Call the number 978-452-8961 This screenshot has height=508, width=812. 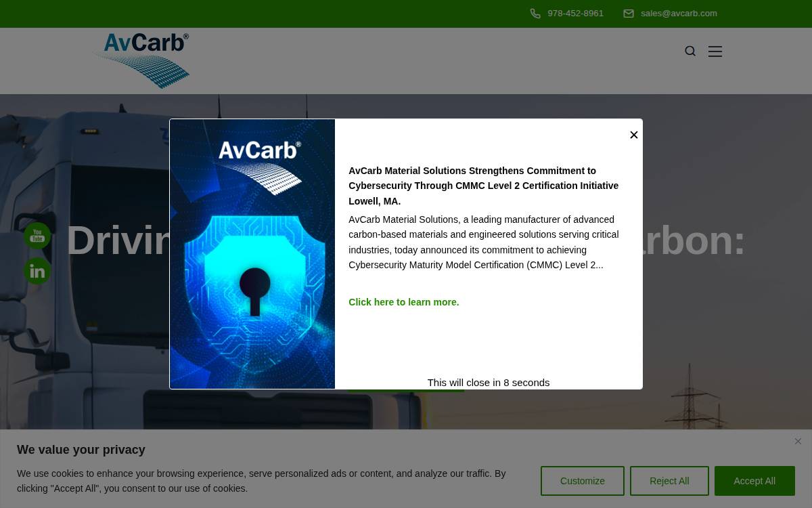point(575,14)
